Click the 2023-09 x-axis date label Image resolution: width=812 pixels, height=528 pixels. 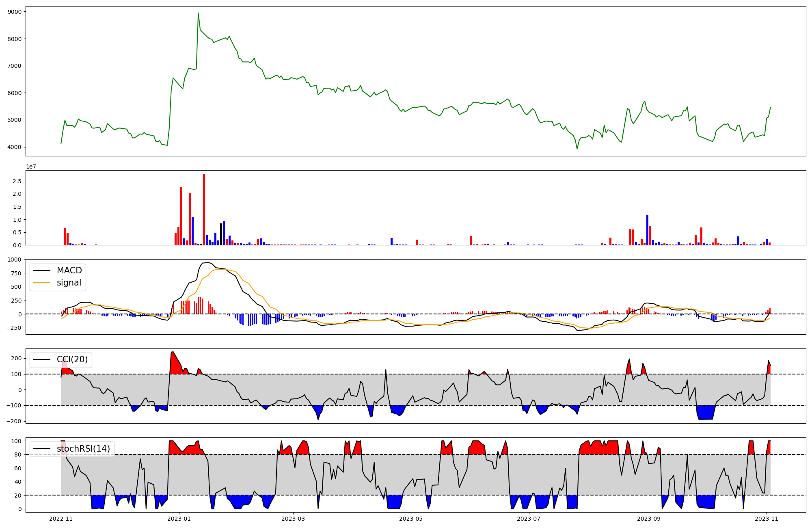649,519
